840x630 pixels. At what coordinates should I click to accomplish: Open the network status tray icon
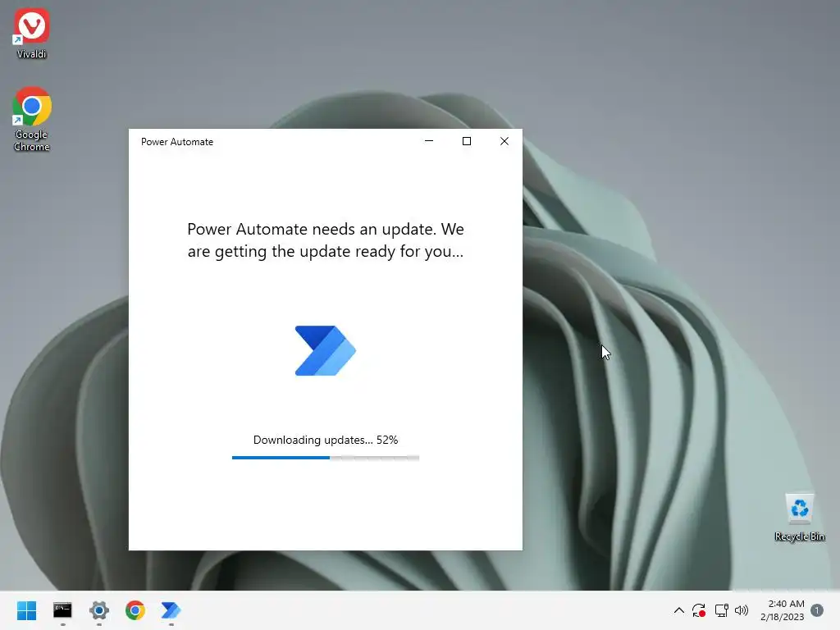[x=721, y=610]
